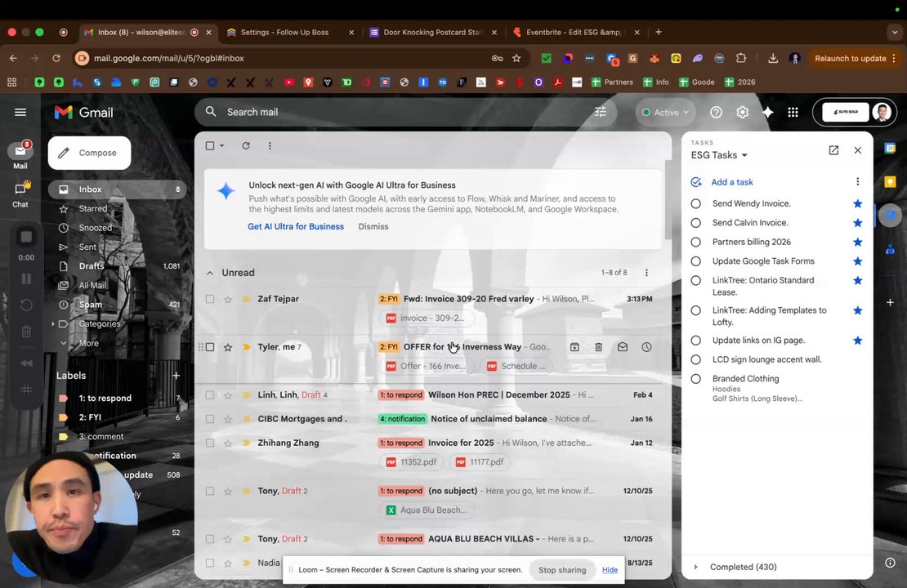Screen dimensions: 907x588
Task: Open Google Calendar in the side panel
Action: pos(890,149)
